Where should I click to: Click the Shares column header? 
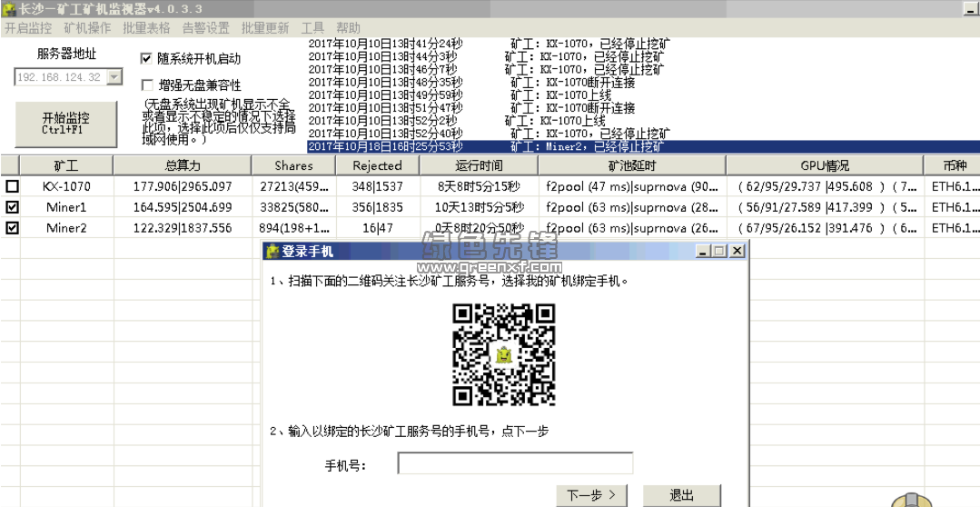[293, 165]
